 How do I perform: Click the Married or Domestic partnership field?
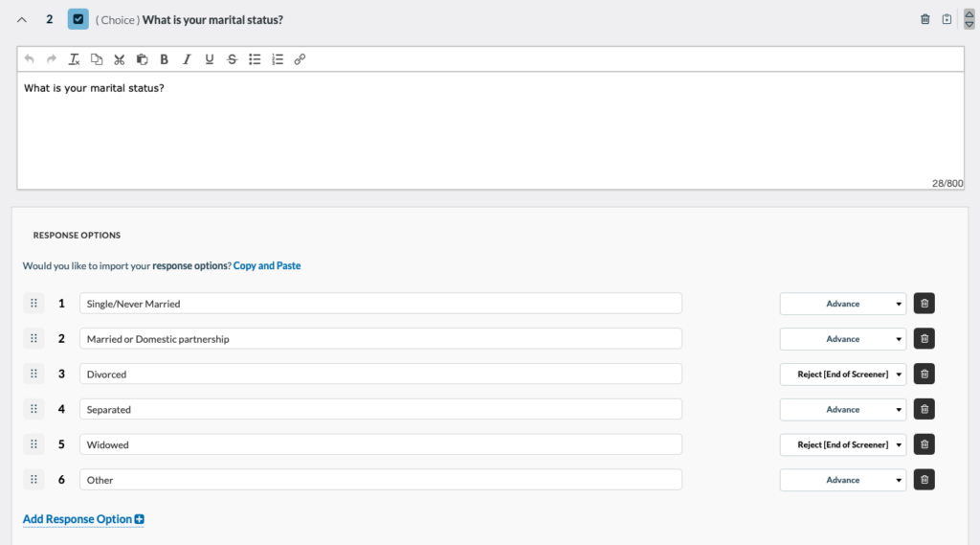tap(381, 338)
